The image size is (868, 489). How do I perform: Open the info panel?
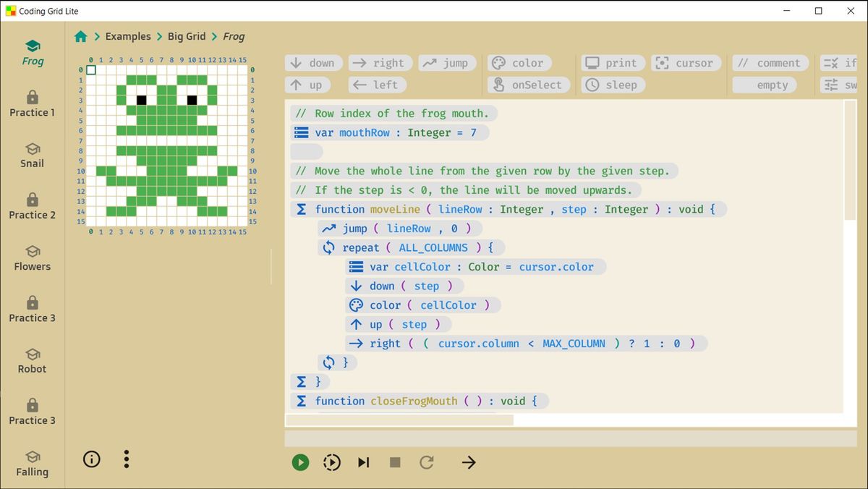[91, 459]
